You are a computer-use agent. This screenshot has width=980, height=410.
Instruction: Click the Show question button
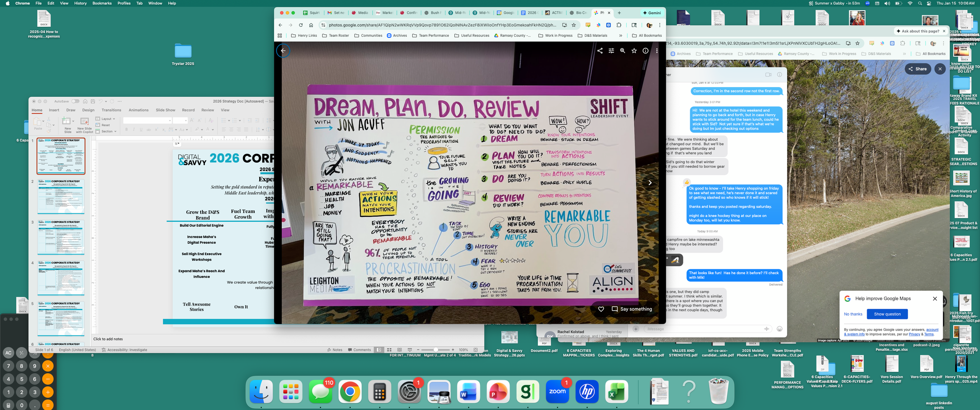tap(887, 314)
